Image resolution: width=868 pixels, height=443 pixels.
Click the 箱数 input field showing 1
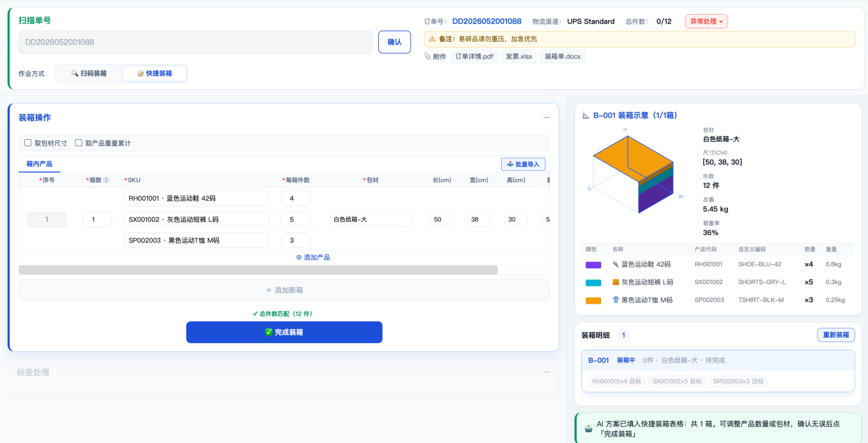tap(97, 219)
